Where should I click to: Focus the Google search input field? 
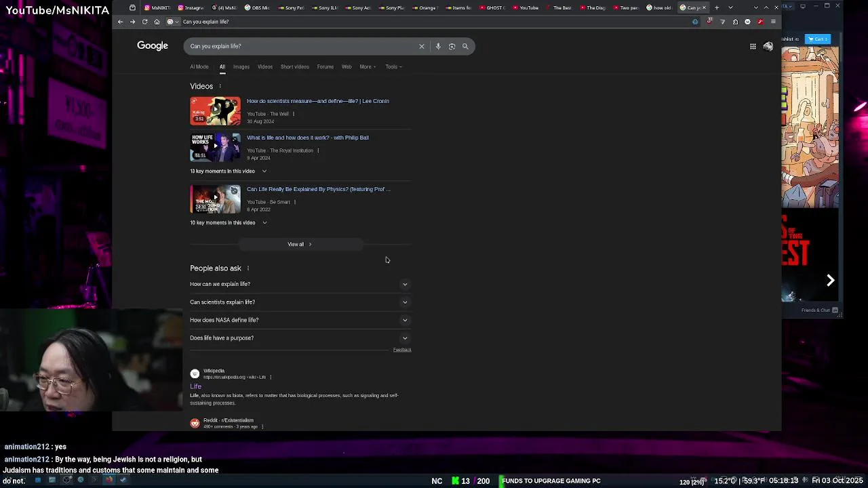point(302,46)
